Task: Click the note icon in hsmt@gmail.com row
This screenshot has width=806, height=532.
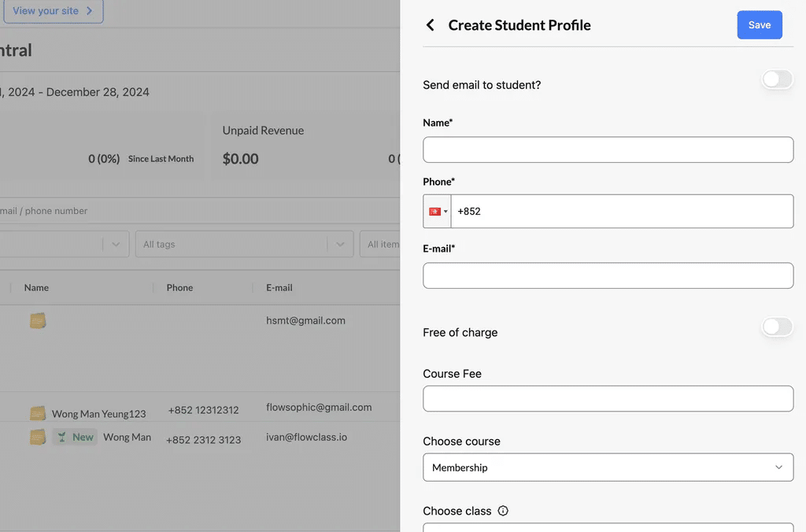Action: [x=38, y=321]
